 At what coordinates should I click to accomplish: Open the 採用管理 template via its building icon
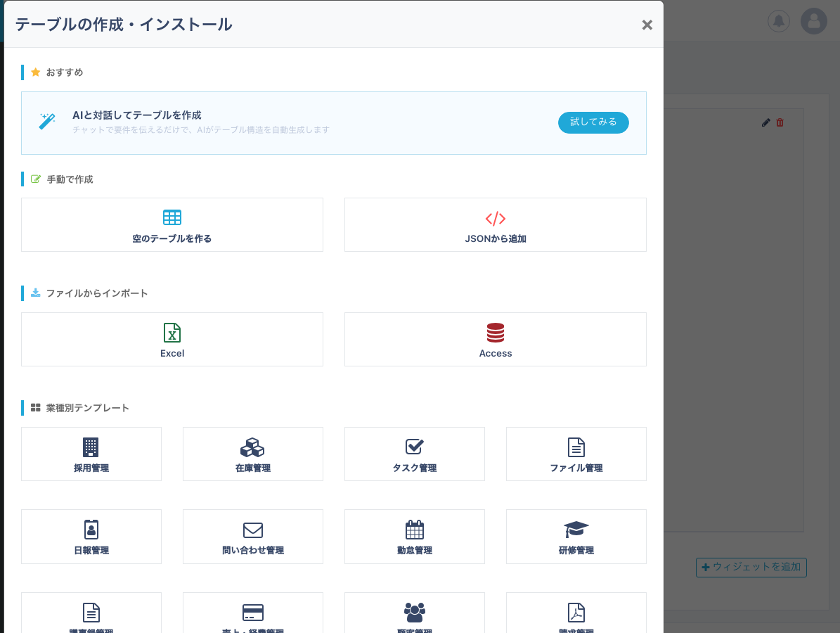click(91, 446)
